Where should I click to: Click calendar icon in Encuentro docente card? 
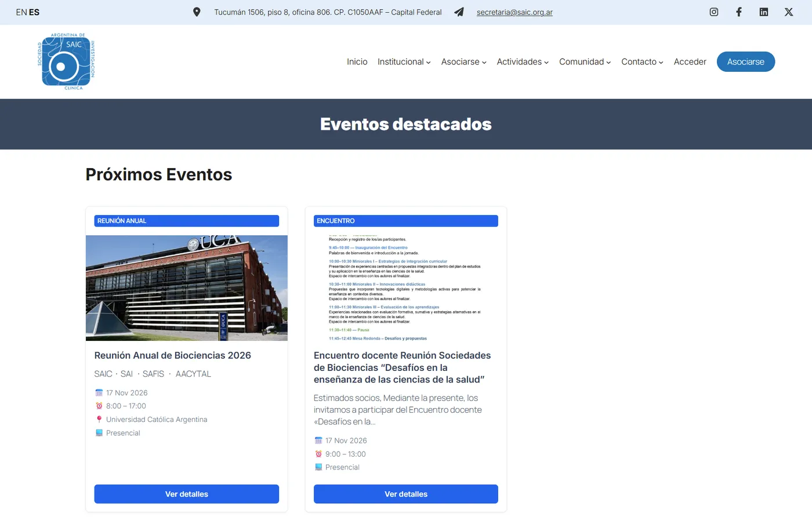pyautogui.click(x=318, y=440)
